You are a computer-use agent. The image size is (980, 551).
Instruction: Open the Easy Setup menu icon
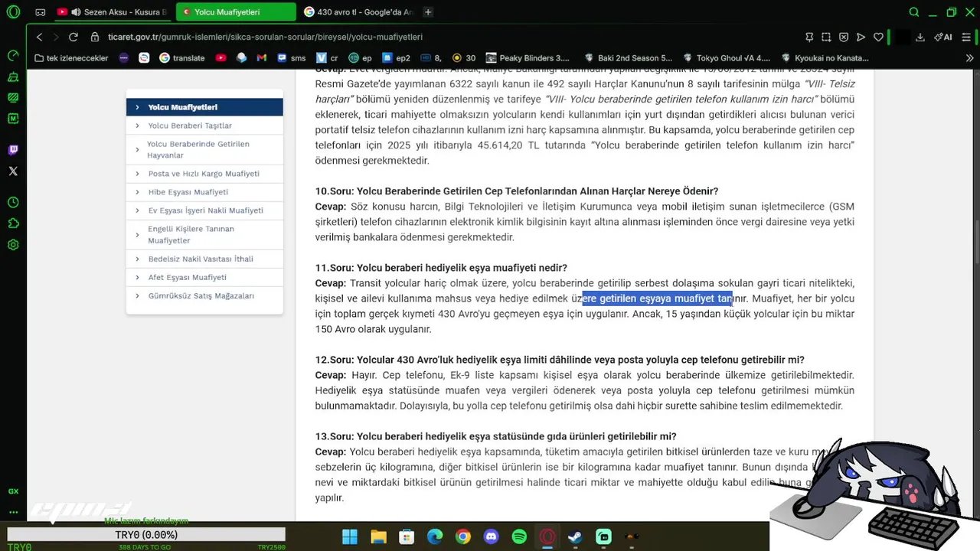[x=967, y=37]
